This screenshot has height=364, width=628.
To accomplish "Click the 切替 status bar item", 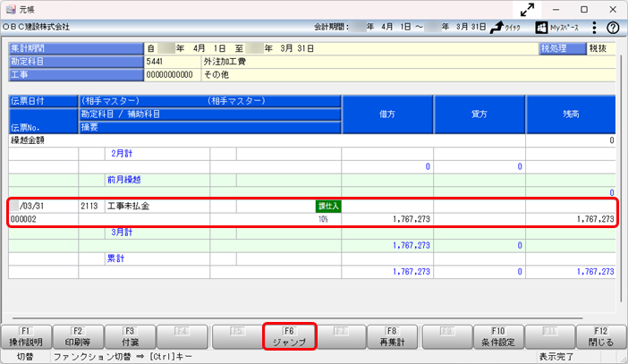I will [25, 356].
